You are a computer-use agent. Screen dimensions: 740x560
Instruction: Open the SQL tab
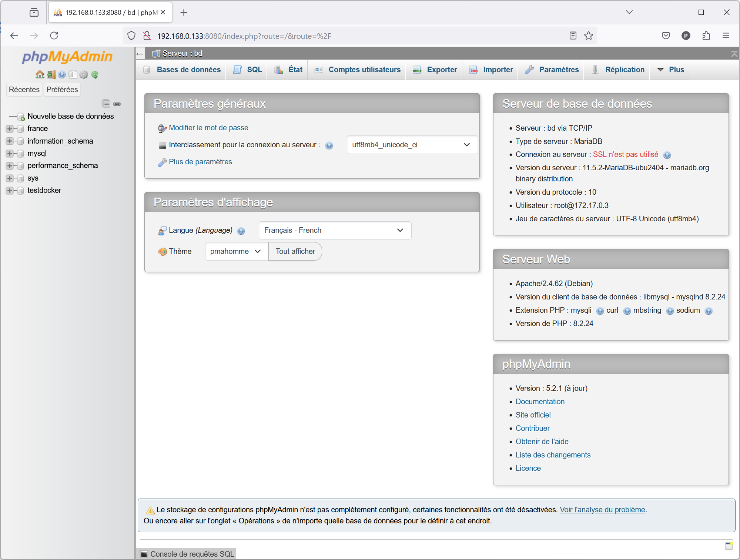pyautogui.click(x=247, y=70)
